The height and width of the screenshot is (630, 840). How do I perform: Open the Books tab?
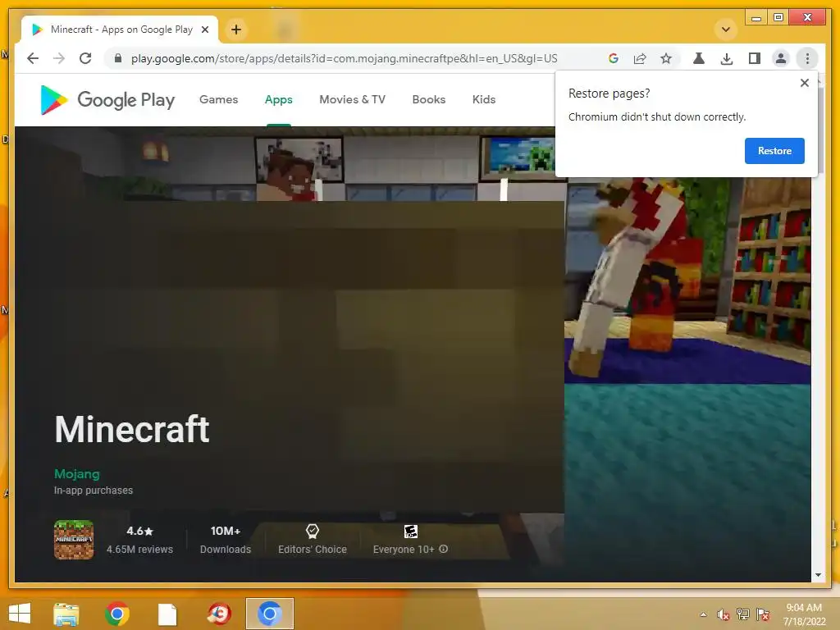[428, 99]
